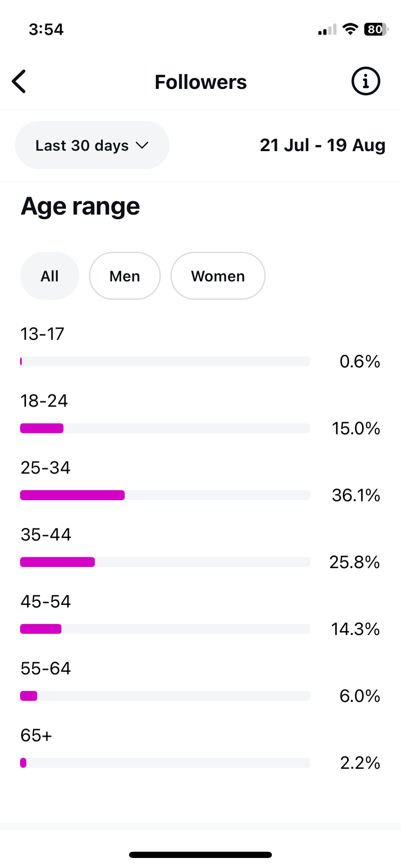Open the Last 30 days dropdown
The height and width of the screenshot is (868, 401).
[82, 145]
